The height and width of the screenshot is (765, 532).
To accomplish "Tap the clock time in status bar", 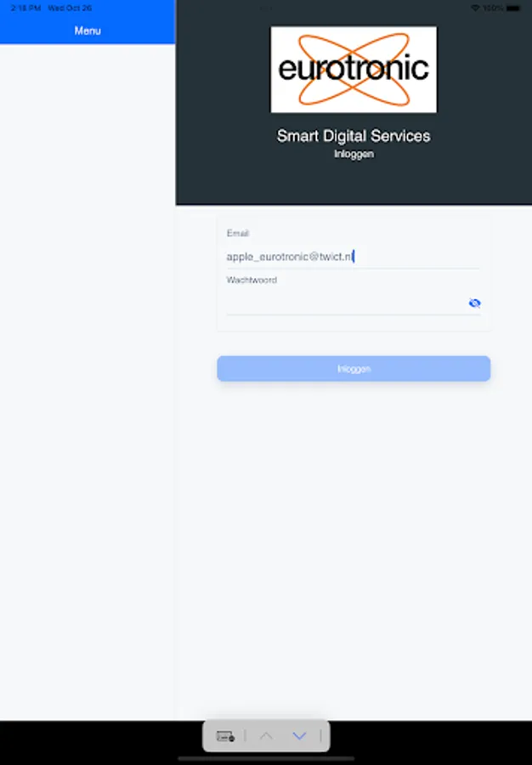I will coord(25,8).
